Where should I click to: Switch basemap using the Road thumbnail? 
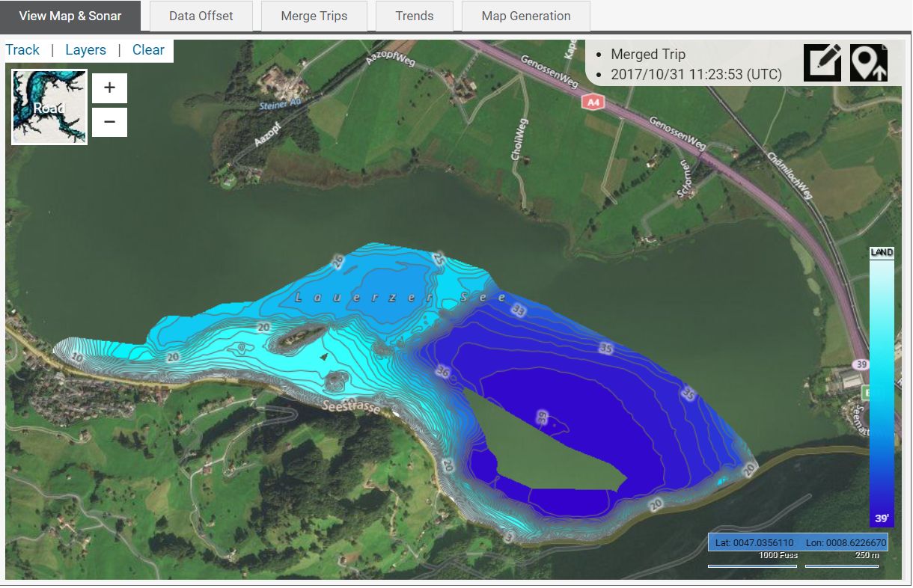[x=49, y=107]
